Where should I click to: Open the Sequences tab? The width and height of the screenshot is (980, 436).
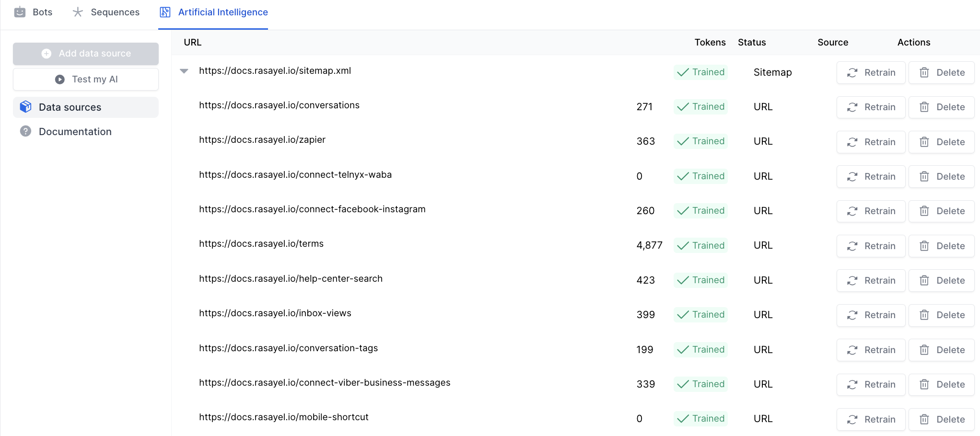115,12
